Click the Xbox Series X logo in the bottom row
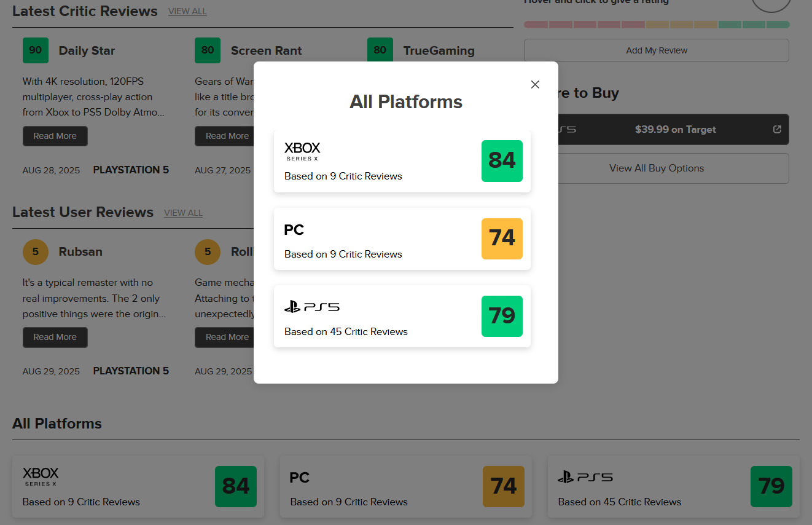812x525 pixels. 41,476
